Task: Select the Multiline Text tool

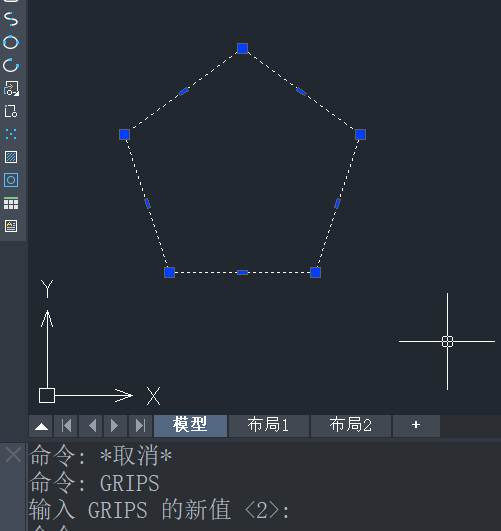Action: [11, 226]
